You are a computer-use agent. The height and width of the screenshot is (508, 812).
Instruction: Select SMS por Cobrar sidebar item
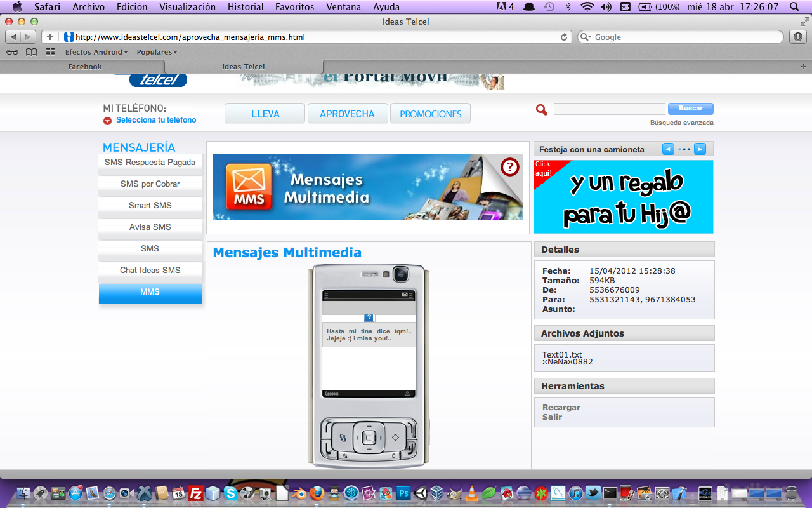point(150,184)
